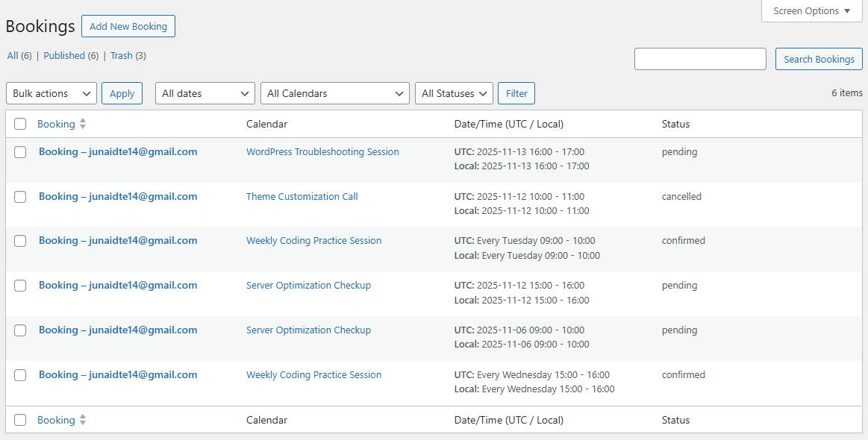Open the All dates dropdown
868x440 pixels.
pyautogui.click(x=204, y=92)
